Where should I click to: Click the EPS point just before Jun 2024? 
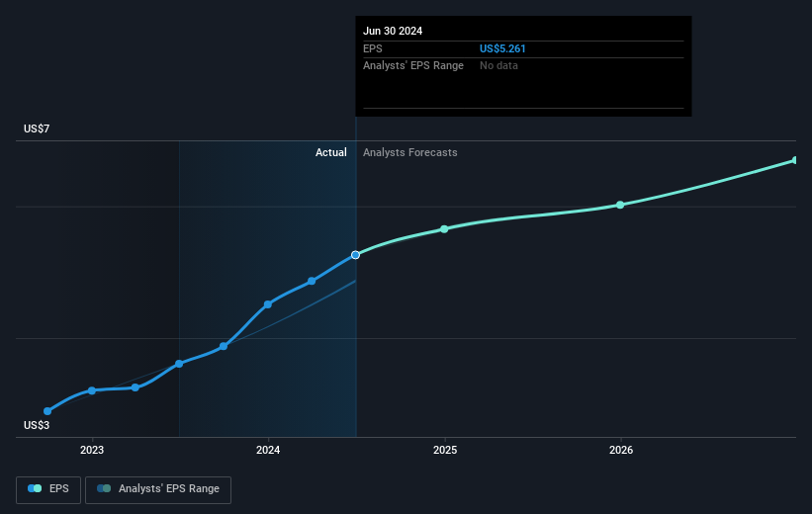[312, 281]
